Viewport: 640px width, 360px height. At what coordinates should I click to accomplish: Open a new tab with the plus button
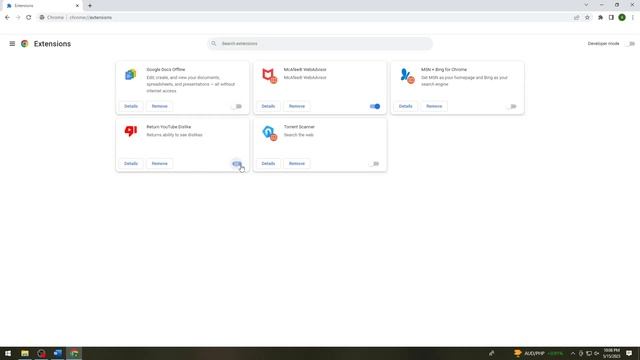(90, 6)
